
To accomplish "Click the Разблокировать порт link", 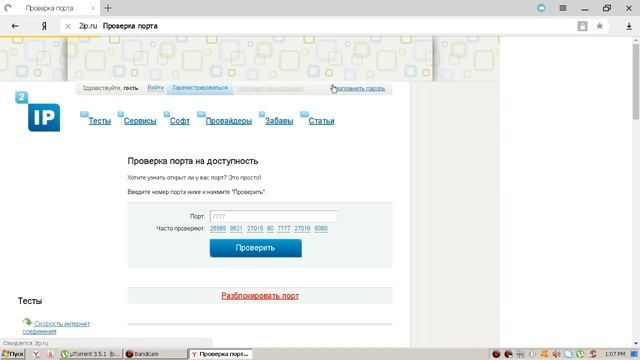I will click(x=260, y=296).
